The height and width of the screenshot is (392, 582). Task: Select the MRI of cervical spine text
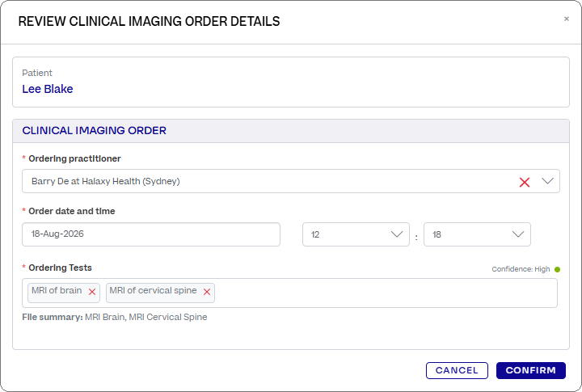(153, 290)
